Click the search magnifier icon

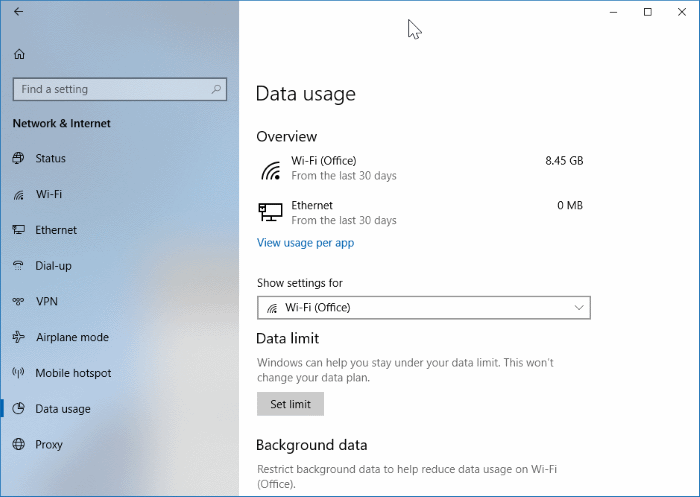pos(216,89)
